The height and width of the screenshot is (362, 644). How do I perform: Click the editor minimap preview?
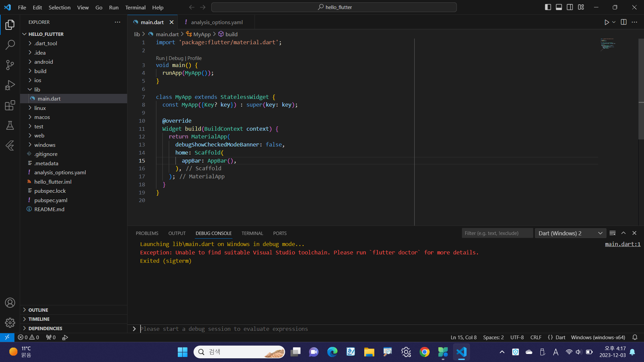tap(608, 45)
